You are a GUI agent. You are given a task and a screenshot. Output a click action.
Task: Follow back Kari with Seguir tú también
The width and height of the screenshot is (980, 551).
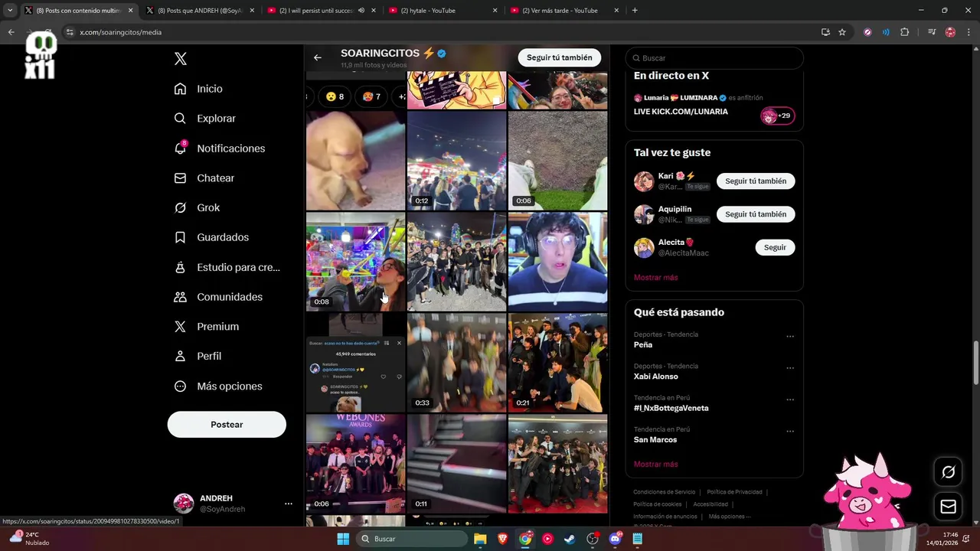click(x=756, y=181)
